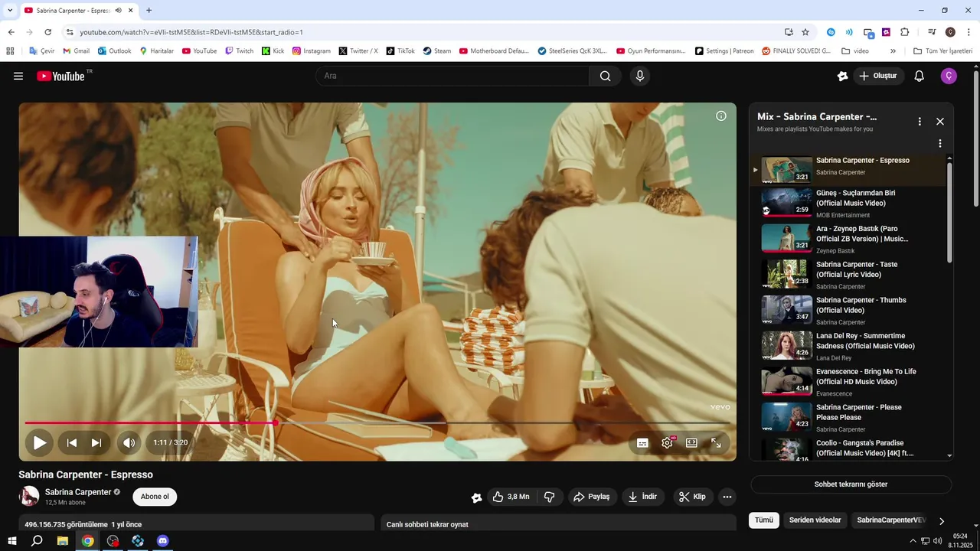Select Lana Del Rey - Summertime Sadness

coord(850,346)
